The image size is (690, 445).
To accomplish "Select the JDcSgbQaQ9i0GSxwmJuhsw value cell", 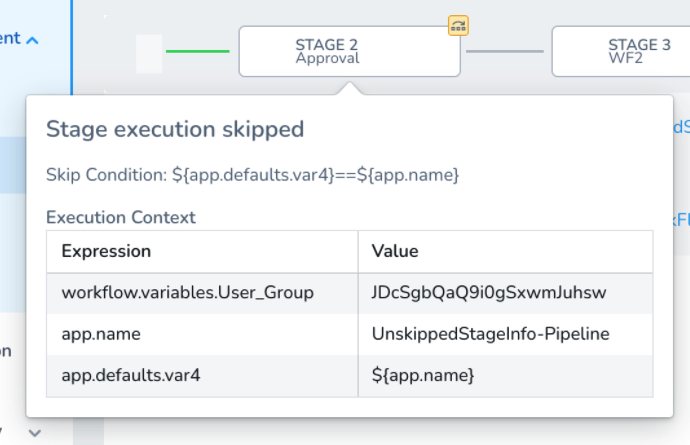I will click(x=505, y=293).
